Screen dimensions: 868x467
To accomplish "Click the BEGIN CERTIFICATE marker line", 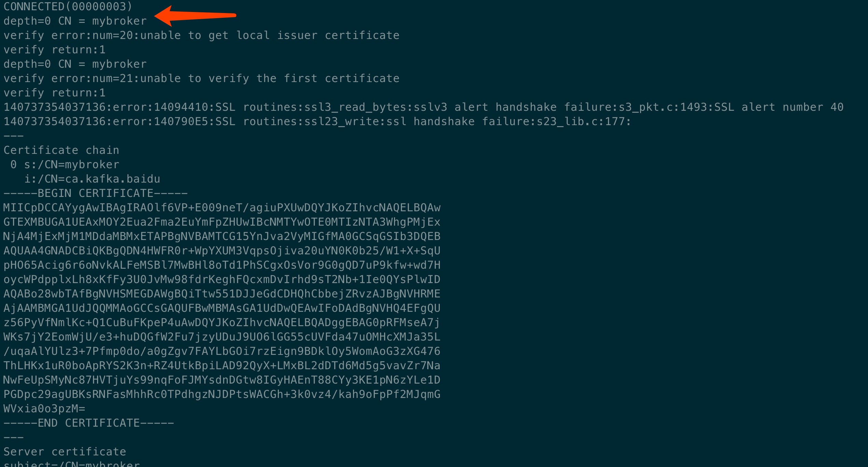I will pyautogui.click(x=95, y=194).
